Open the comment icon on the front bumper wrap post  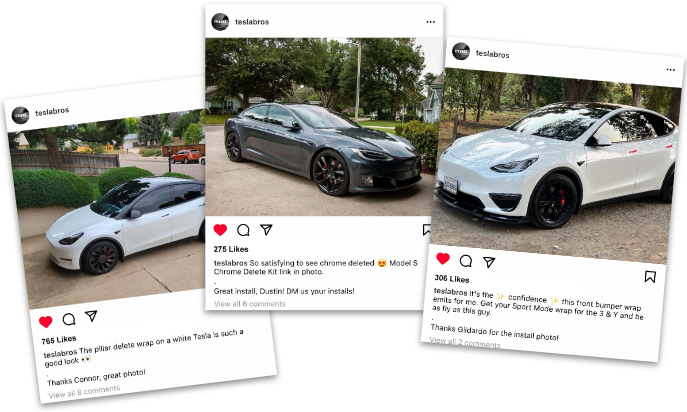(466, 261)
